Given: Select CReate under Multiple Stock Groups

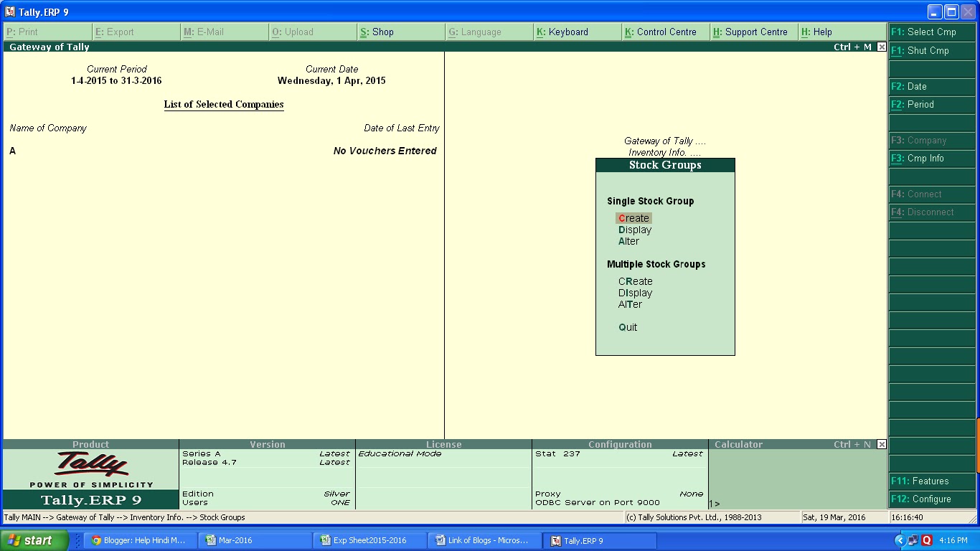Looking at the screenshot, I should point(636,281).
